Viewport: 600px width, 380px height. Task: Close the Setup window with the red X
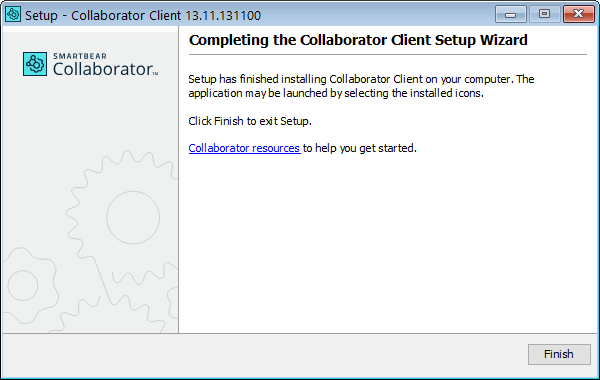pyautogui.click(x=579, y=15)
